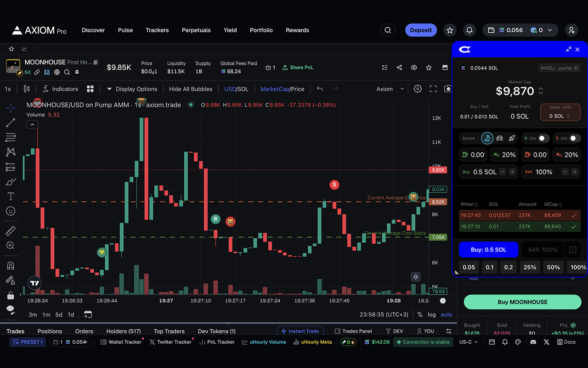Go to the Perpetuals page

196,30
